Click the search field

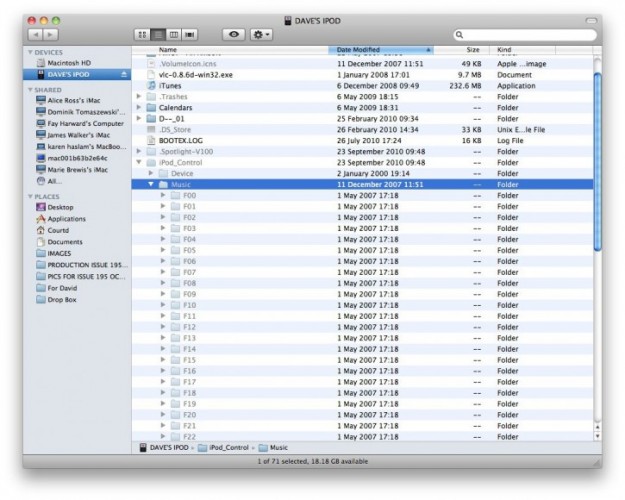pos(525,35)
